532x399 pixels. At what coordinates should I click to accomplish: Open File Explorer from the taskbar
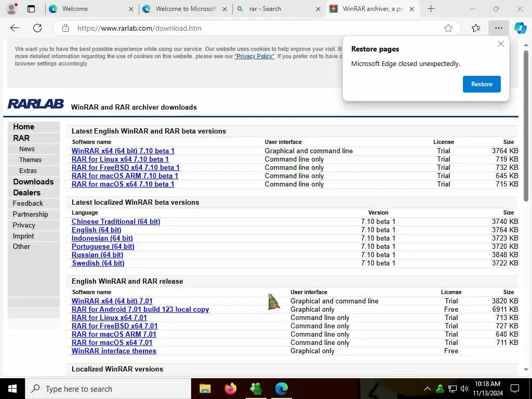click(x=205, y=389)
